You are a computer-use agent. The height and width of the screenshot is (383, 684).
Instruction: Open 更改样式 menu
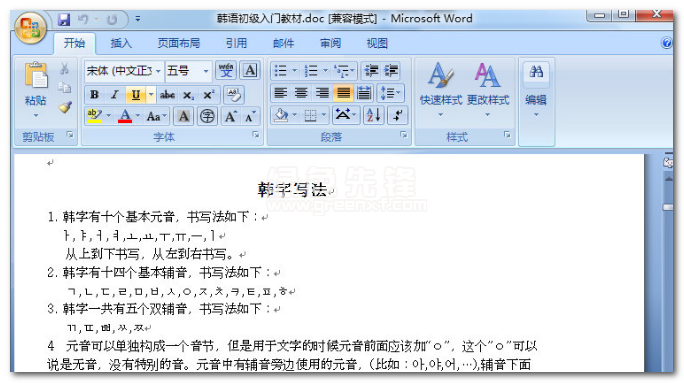pyautogui.click(x=488, y=89)
